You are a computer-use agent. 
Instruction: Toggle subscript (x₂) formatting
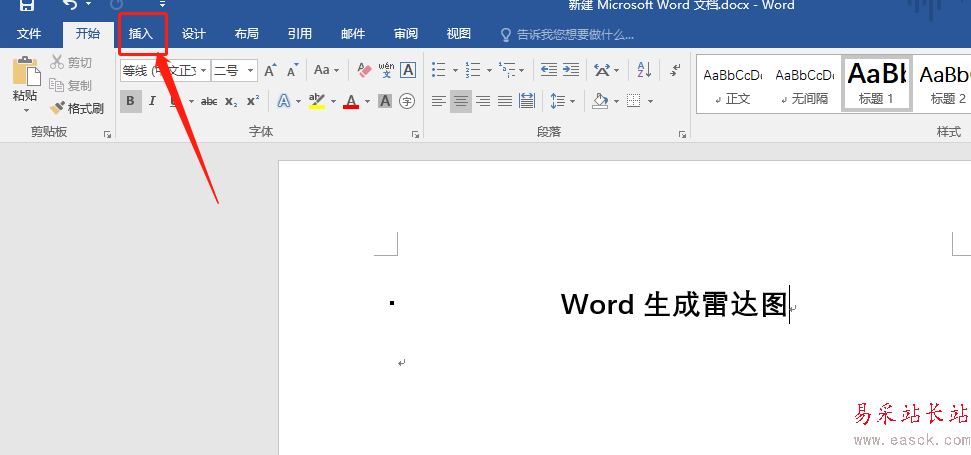click(x=230, y=101)
